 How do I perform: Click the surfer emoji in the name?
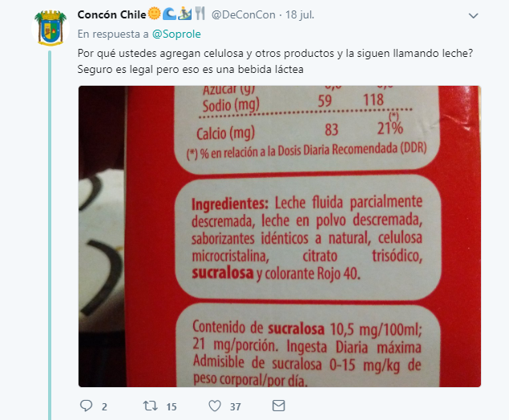coord(184,14)
